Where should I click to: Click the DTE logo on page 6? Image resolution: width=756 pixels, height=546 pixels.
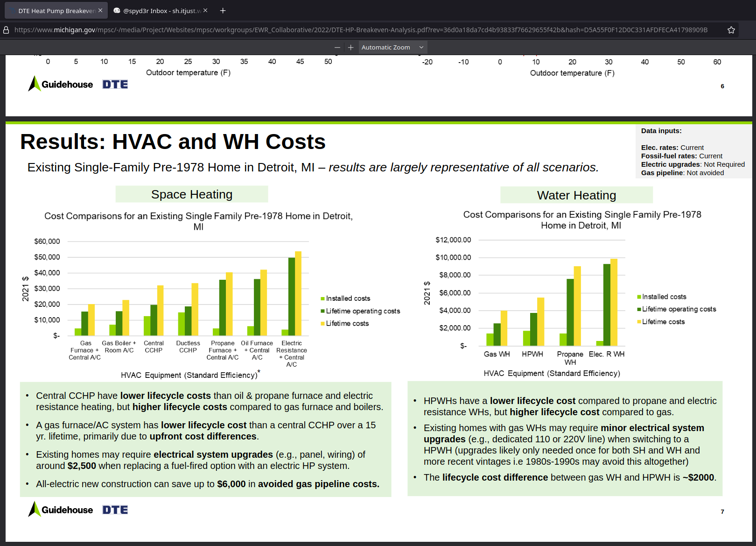coord(115,85)
